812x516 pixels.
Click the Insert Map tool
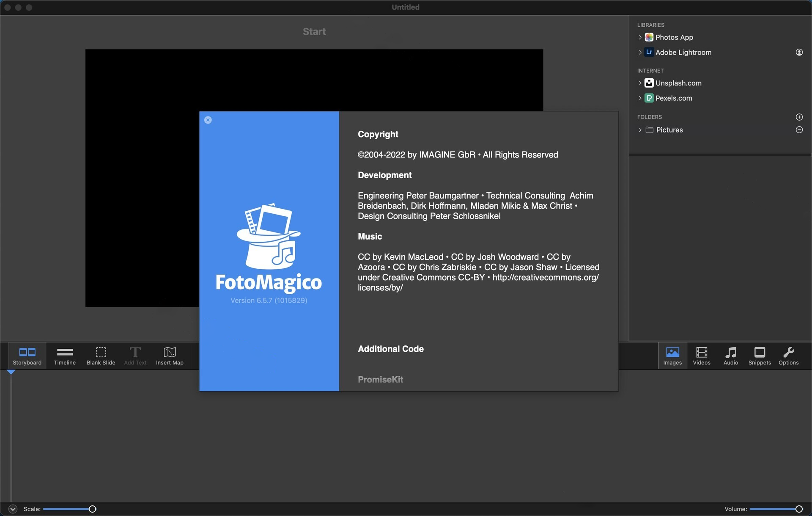[x=170, y=356]
